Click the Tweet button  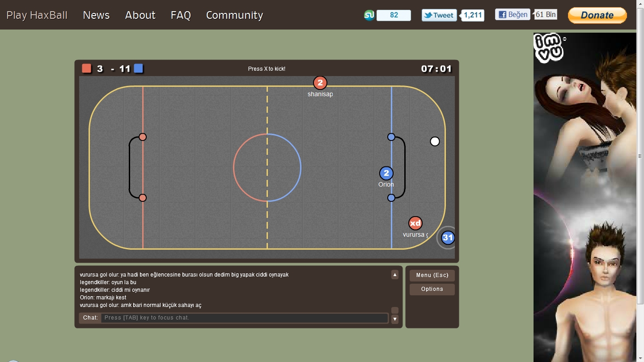(439, 15)
